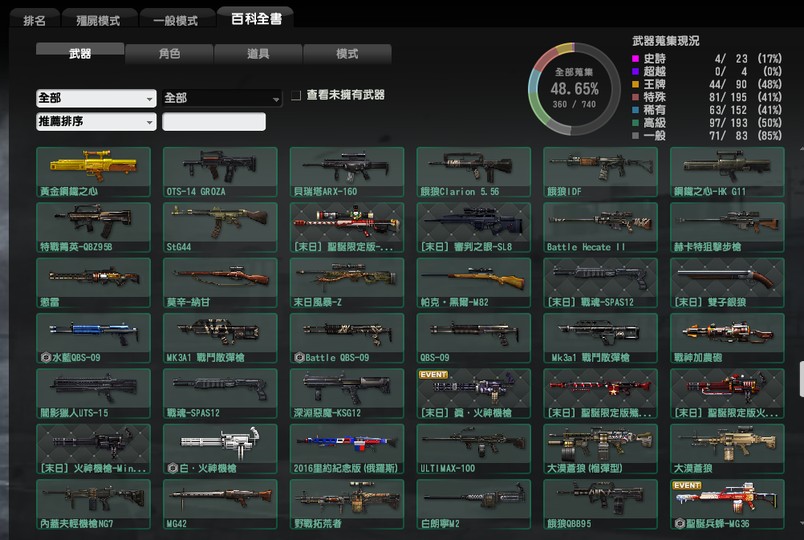Open [末日] 聖誕限定版-... sniper card
This screenshot has width=804, height=540.
(x=347, y=227)
